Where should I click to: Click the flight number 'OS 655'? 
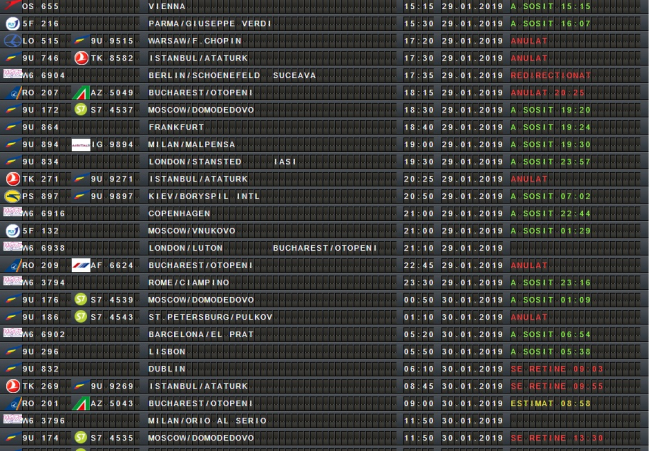41,7
